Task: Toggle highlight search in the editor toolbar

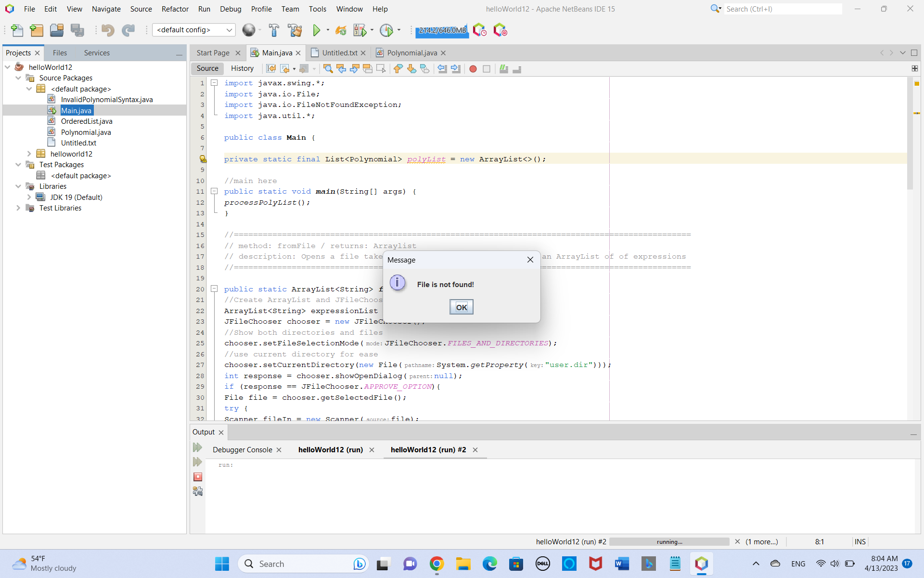Action: (368, 68)
